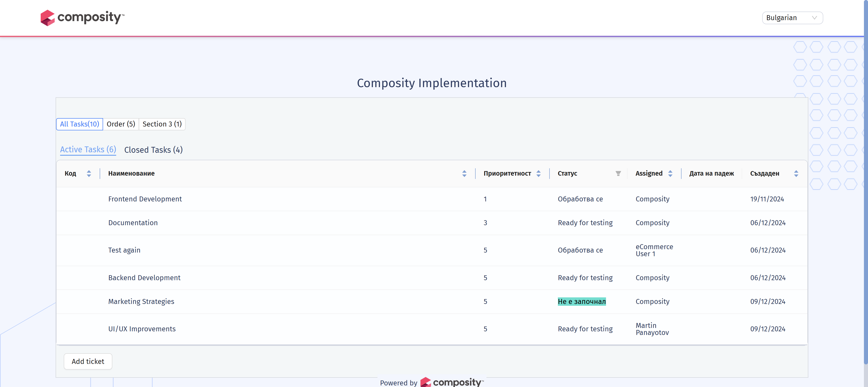
Task: Open the Documentation task
Action: click(133, 223)
